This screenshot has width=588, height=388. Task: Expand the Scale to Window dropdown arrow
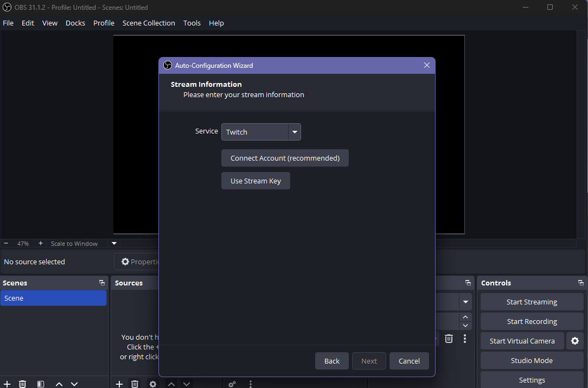[x=114, y=244]
